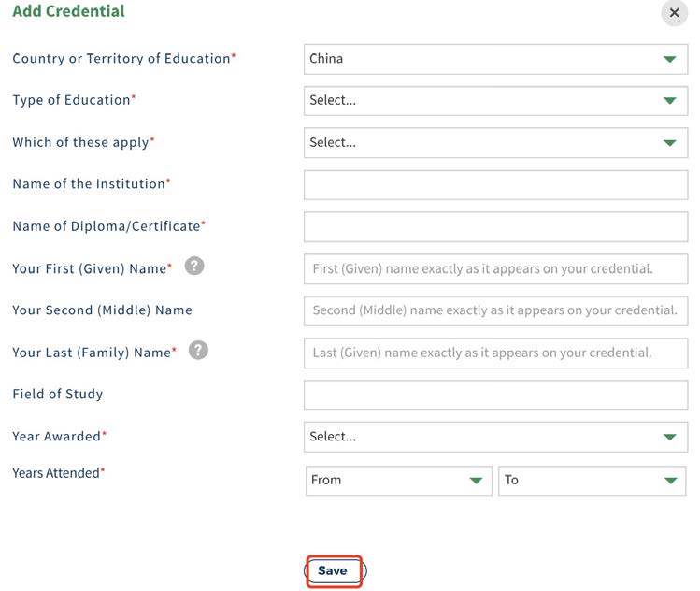
Task: Close the Add Credential dialog
Action: tap(674, 12)
